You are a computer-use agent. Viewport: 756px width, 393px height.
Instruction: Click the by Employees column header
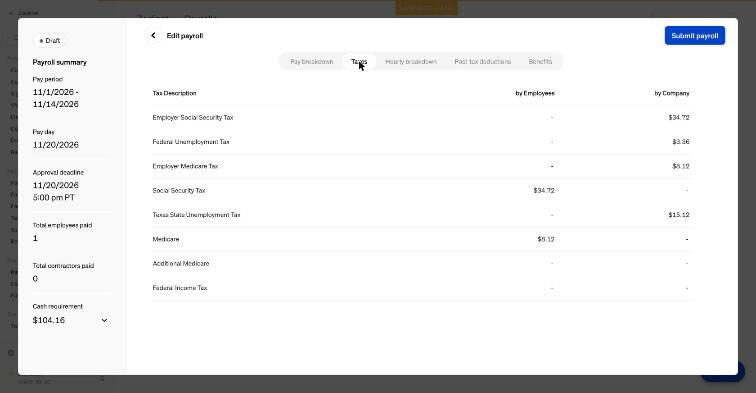point(535,93)
